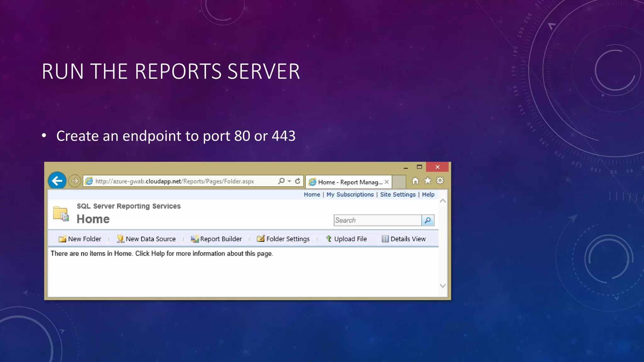Expand the address bar search dropdown arrow
Screen dimensions: 644x362
point(289,181)
